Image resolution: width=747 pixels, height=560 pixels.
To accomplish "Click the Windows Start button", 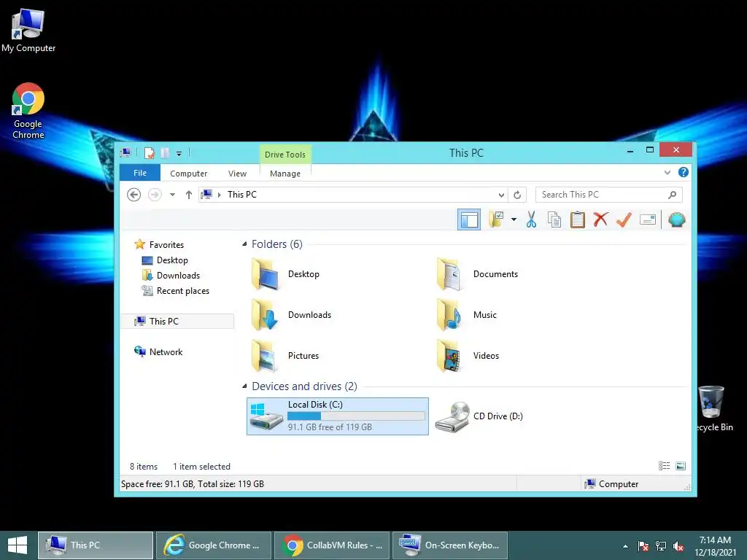I will [18, 545].
